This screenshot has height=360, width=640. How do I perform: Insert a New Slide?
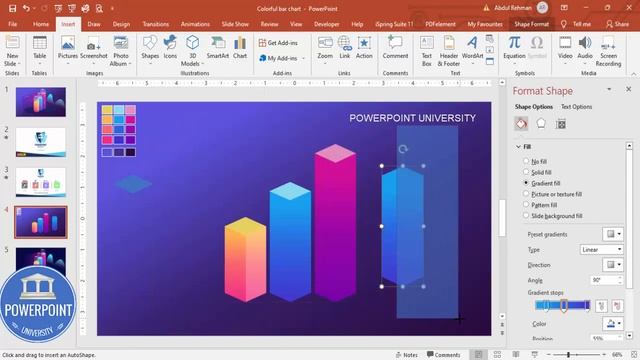pos(12,52)
